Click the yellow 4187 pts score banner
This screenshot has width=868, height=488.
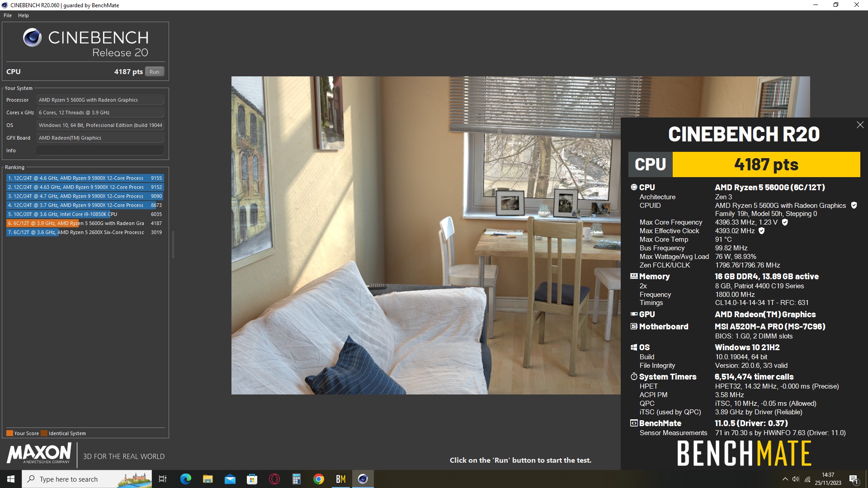pyautogui.click(x=766, y=164)
